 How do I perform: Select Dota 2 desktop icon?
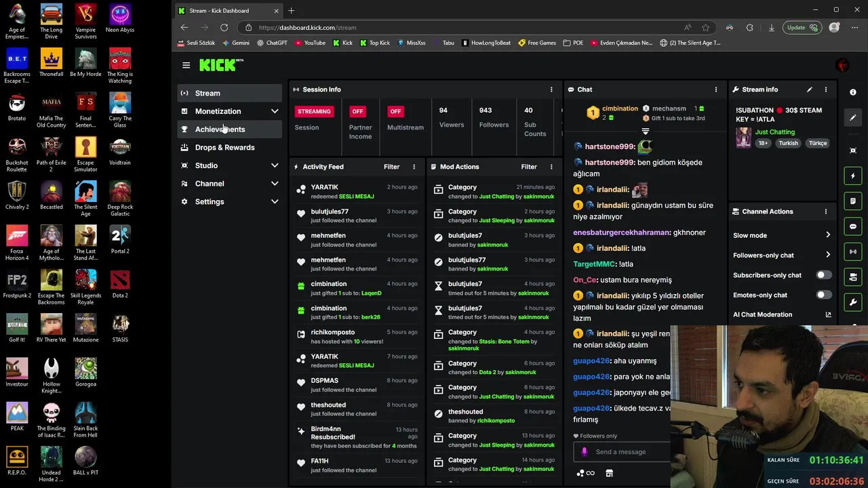coord(120,283)
